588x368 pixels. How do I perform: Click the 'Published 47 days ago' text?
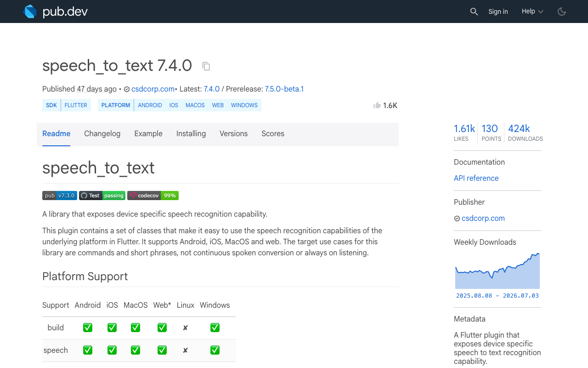[x=79, y=89]
